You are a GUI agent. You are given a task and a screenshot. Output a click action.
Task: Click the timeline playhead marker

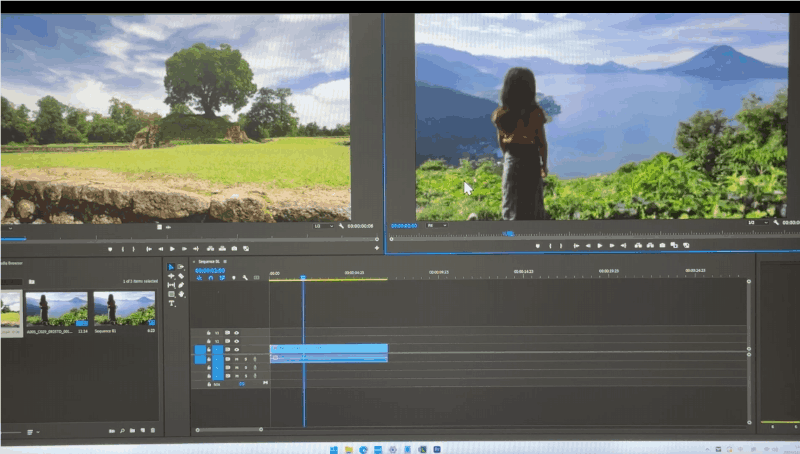click(x=303, y=278)
